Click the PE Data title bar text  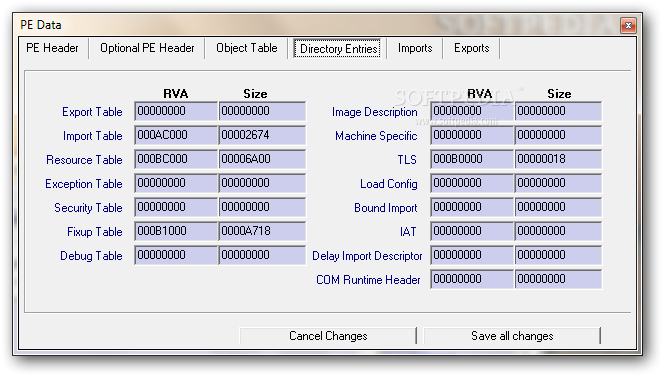point(41,25)
